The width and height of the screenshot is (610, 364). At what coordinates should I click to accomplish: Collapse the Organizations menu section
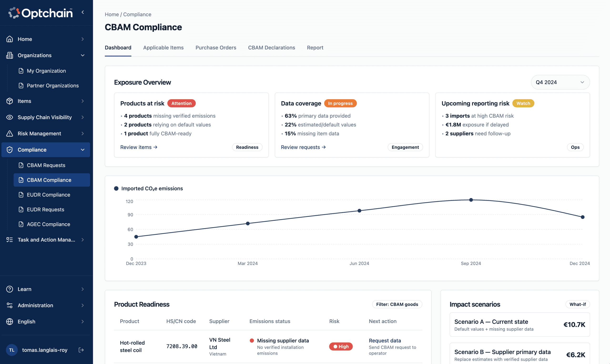click(x=82, y=55)
